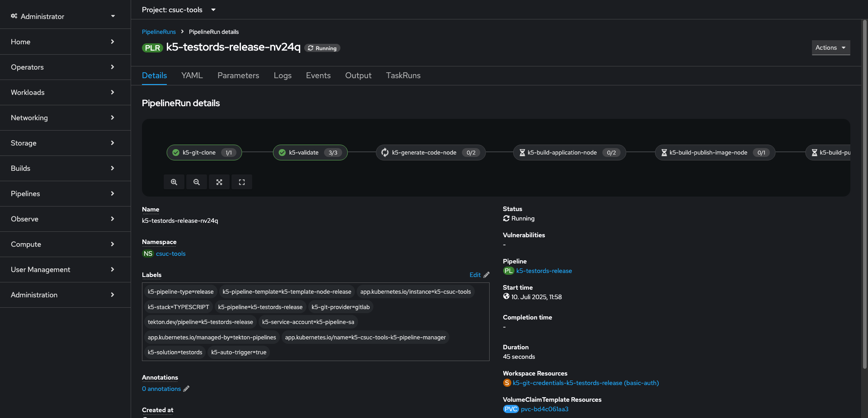868x418 pixels.
Task: Zoom in on the pipeline graph
Action: [174, 182]
